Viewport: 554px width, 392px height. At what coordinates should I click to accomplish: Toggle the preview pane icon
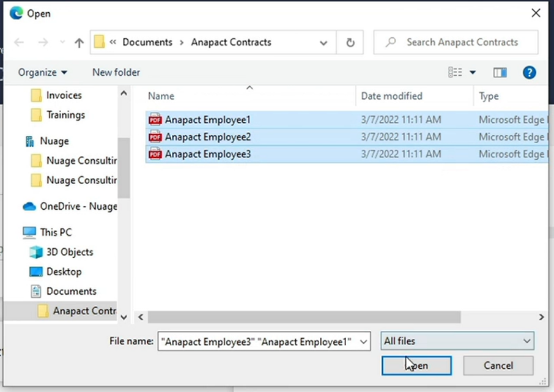tap(500, 72)
